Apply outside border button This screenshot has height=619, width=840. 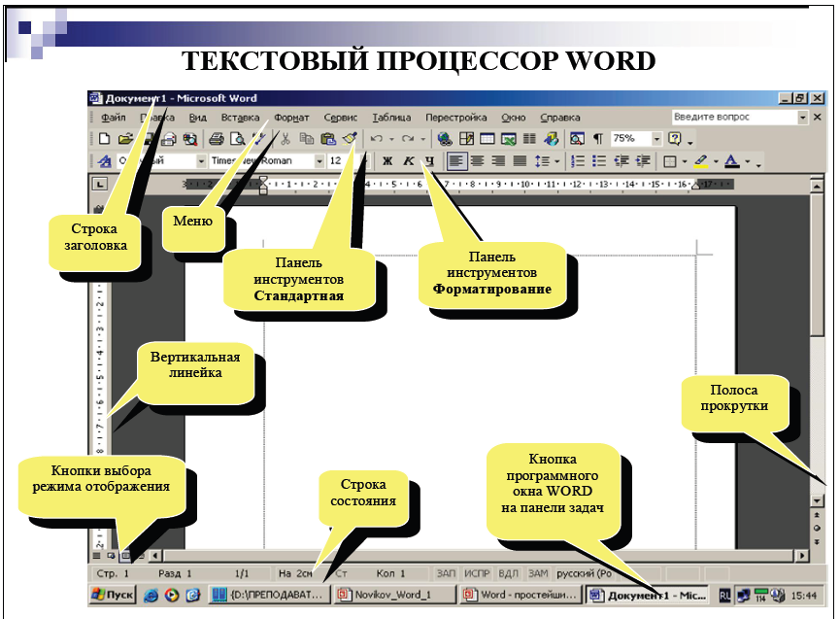tap(670, 160)
